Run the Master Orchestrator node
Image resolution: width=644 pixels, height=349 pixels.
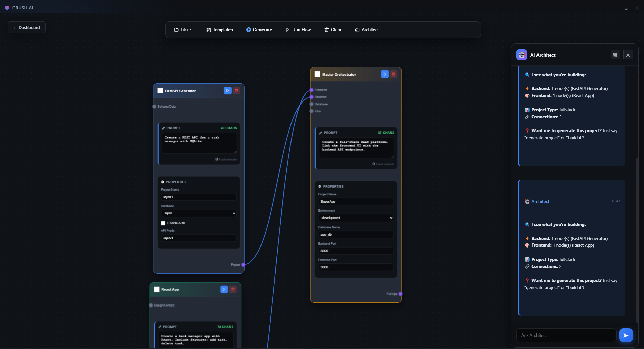pos(385,74)
